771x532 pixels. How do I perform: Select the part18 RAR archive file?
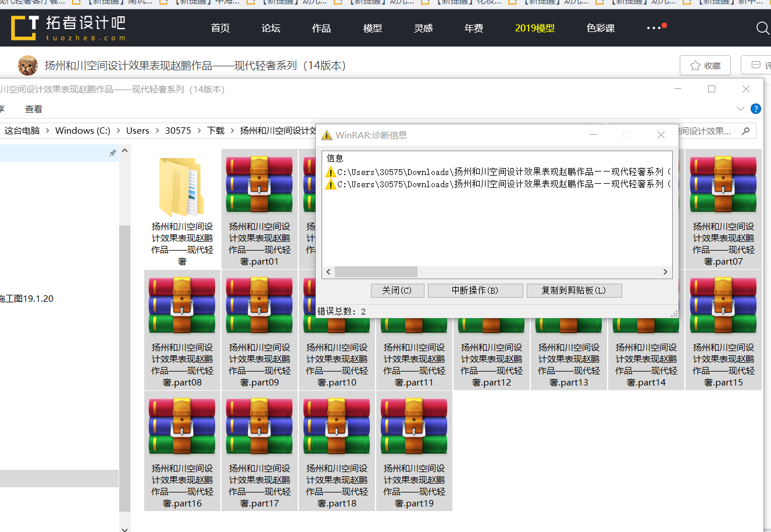tap(337, 451)
